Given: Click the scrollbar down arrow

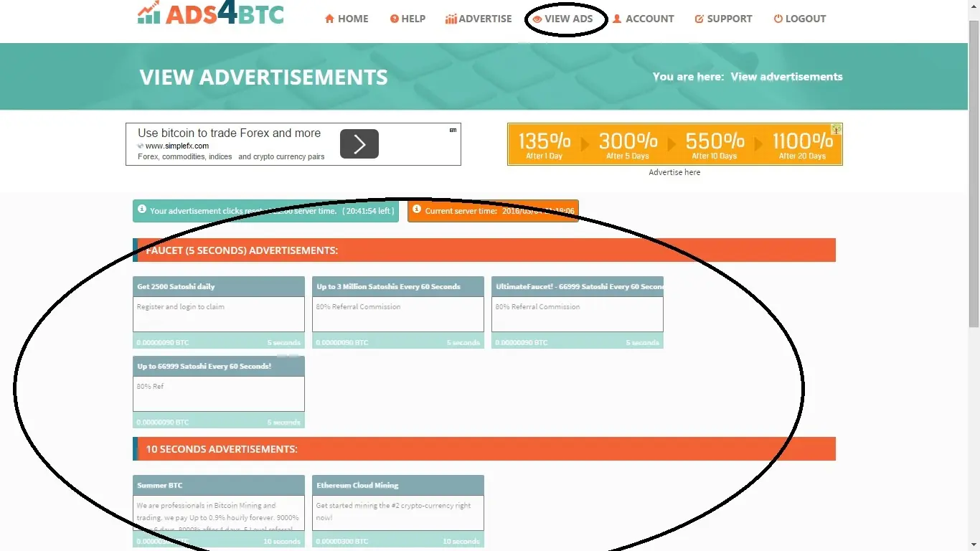Looking at the screenshot, I should [x=974, y=545].
